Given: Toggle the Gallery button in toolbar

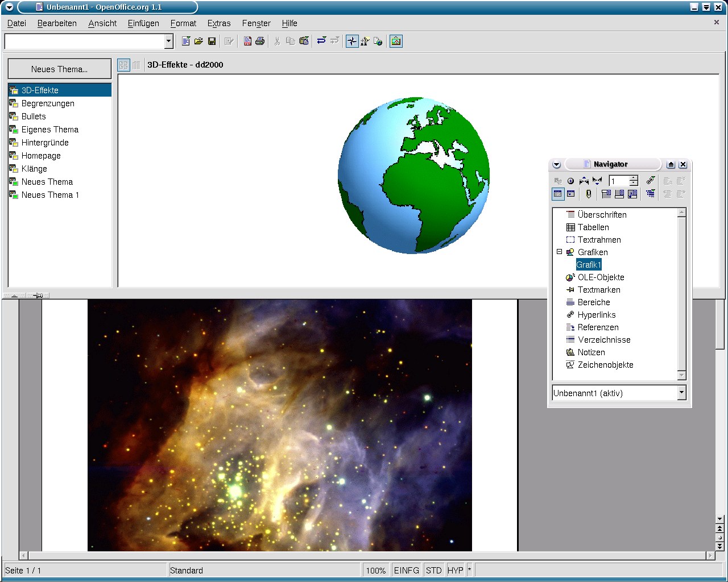Looking at the screenshot, I should click(x=396, y=41).
